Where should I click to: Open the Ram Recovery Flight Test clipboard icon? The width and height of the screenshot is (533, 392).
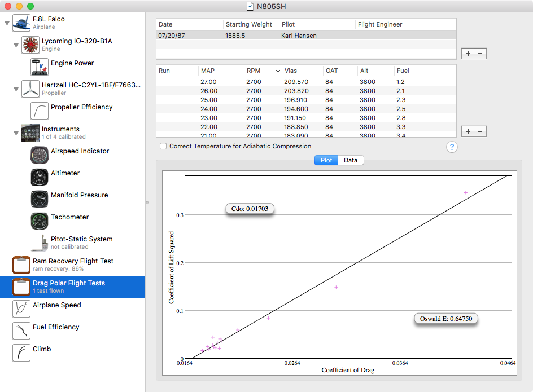click(x=21, y=265)
